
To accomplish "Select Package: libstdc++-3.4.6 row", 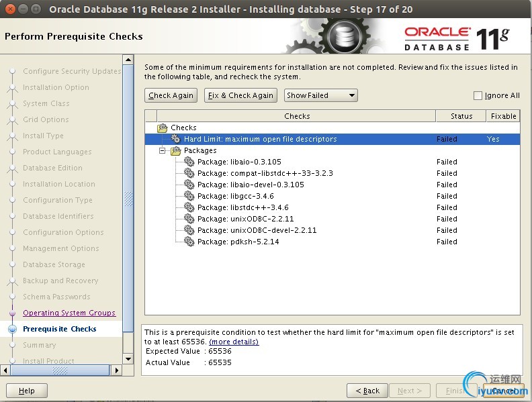I will (x=332, y=207).
